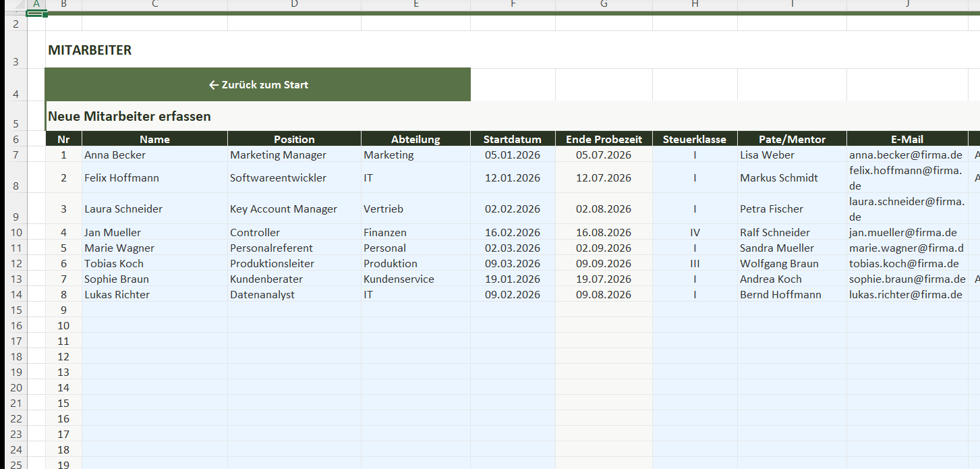This screenshot has width=980, height=469.
Task: Select the 'Anna Becker' name cell
Action: tap(154, 155)
